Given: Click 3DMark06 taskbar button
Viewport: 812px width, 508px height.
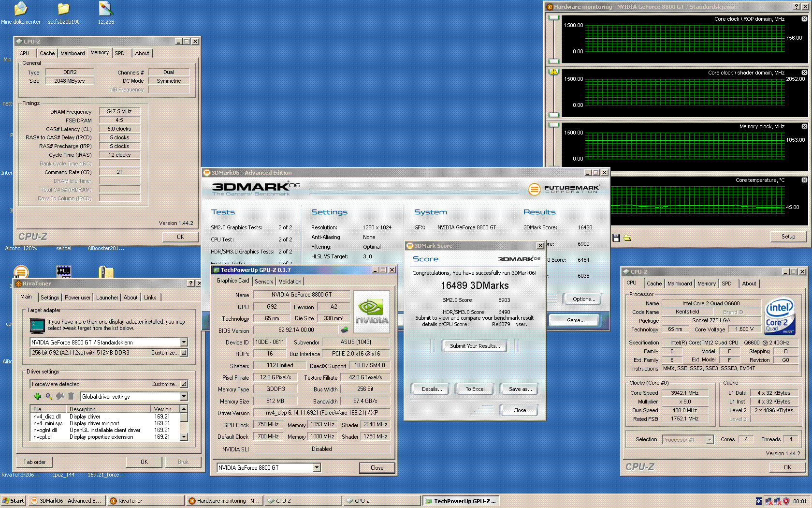Looking at the screenshot, I should point(66,501).
